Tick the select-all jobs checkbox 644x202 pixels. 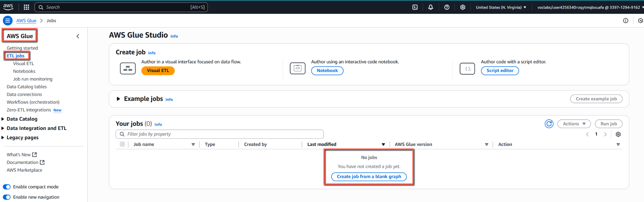122,144
